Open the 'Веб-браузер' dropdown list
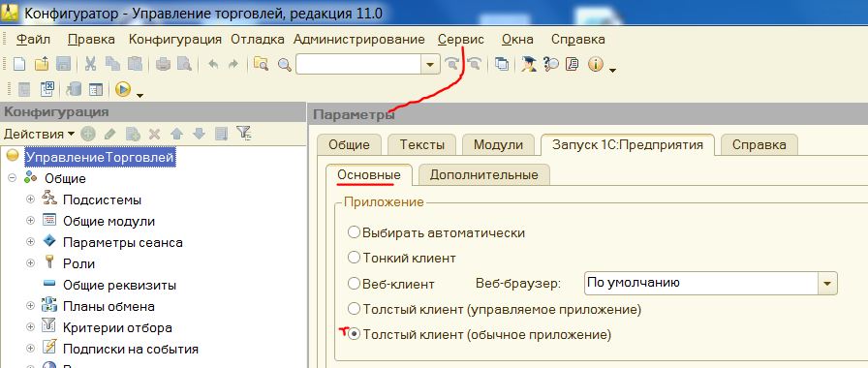This screenshot has width=868, height=368. 827,283
